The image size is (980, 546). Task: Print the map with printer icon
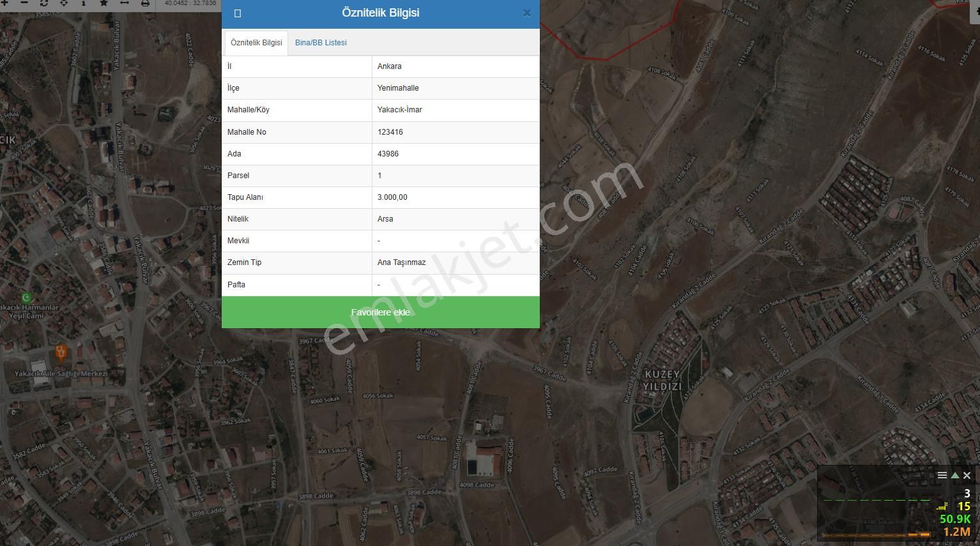pos(145,3)
